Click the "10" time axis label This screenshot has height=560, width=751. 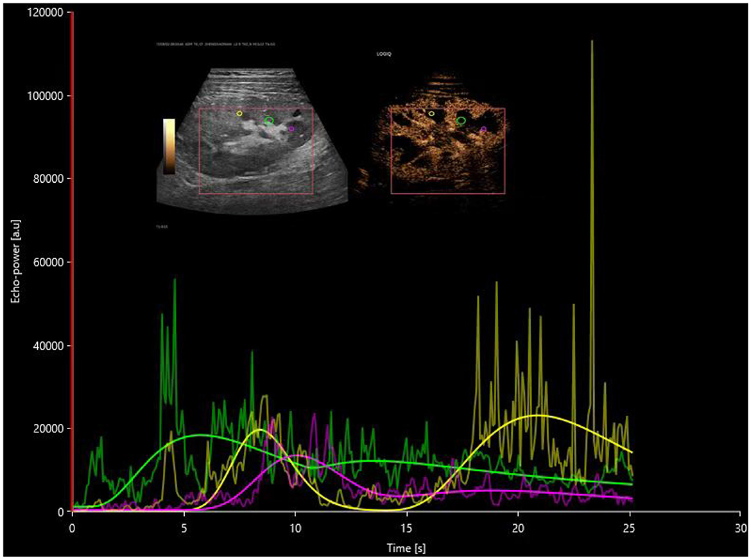coord(295,528)
